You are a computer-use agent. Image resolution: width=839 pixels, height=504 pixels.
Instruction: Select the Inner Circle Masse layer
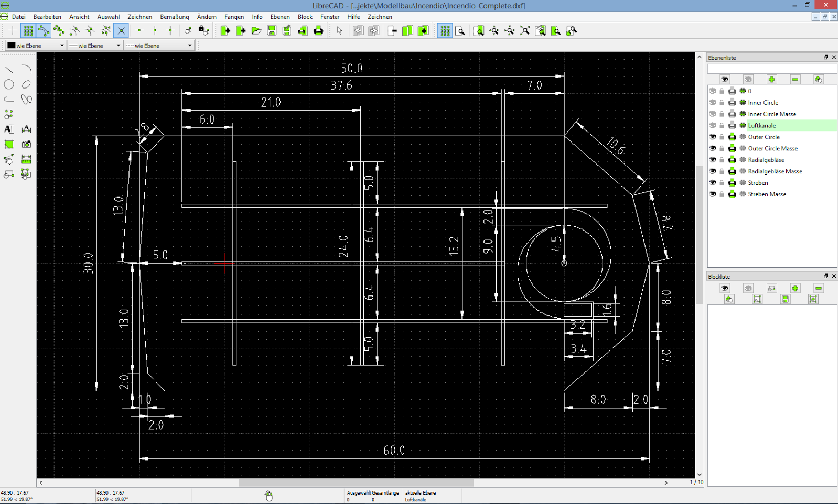pyautogui.click(x=772, y=114)
